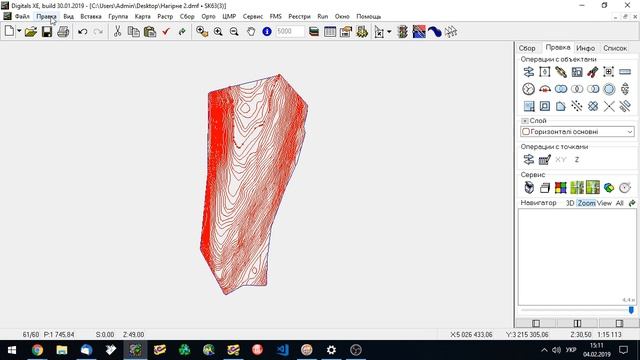Open the Помощь menu

369,17
